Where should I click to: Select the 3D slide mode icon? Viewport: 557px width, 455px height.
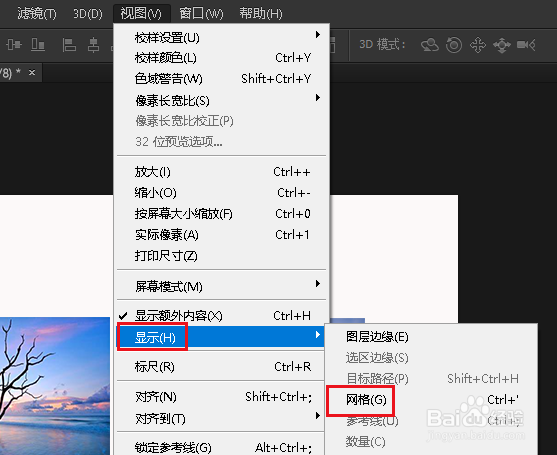tap(502, 45)
